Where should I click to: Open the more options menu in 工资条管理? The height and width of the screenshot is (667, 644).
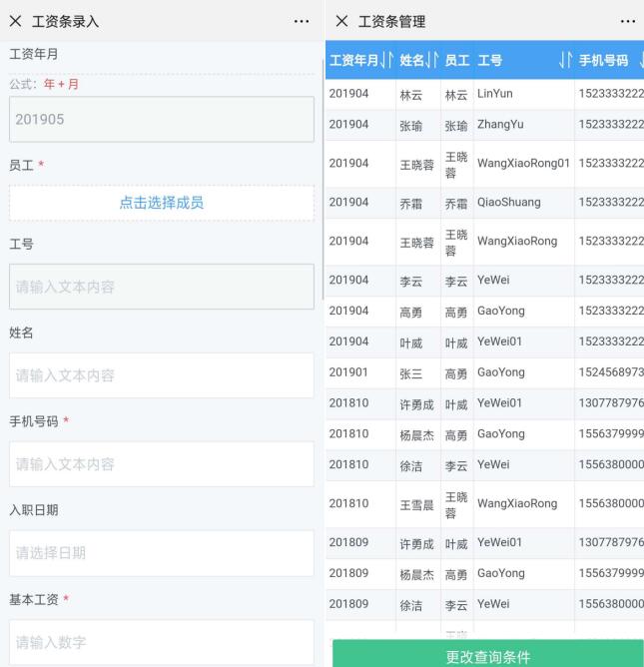[628, 21]
